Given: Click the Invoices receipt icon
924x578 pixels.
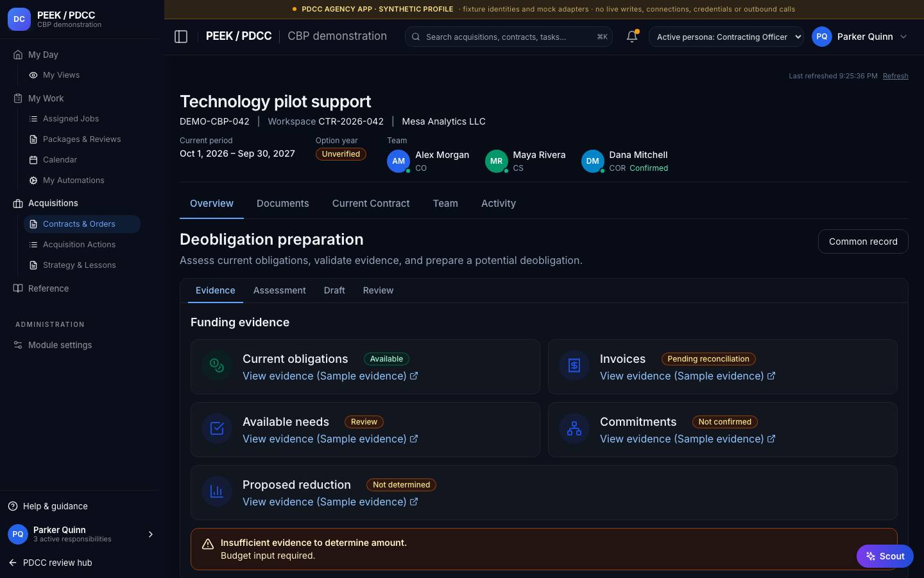Looking at the screenshot, I should click(x=574, y=366).
